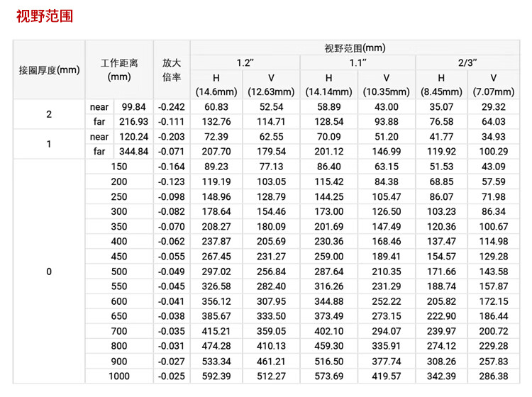Select the 2/3" sensor size header
Viewport: 532px width, 397px height.
pos(467,62)
